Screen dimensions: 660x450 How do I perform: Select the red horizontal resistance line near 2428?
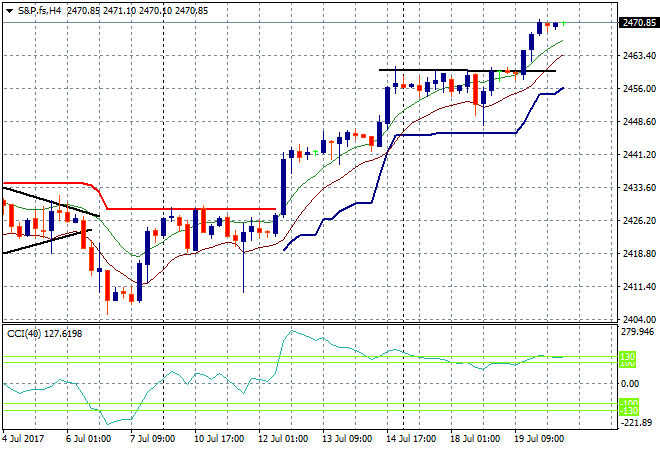(192, 209)
